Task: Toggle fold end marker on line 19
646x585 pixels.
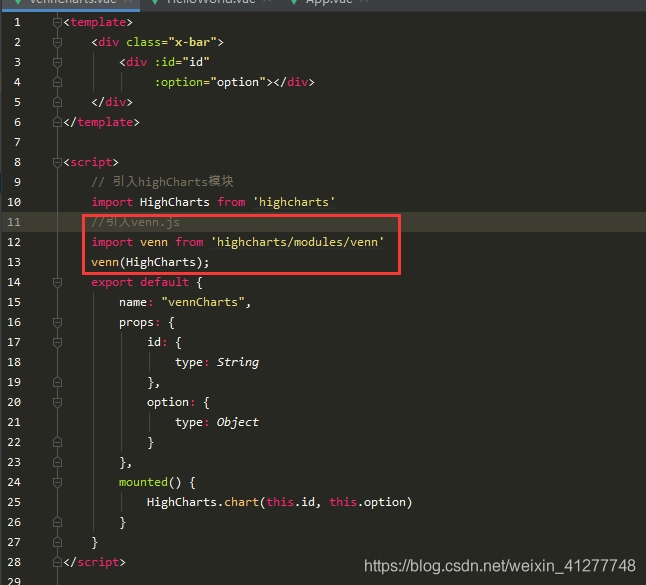Action: pyautogui.click(x=58, y=382)
